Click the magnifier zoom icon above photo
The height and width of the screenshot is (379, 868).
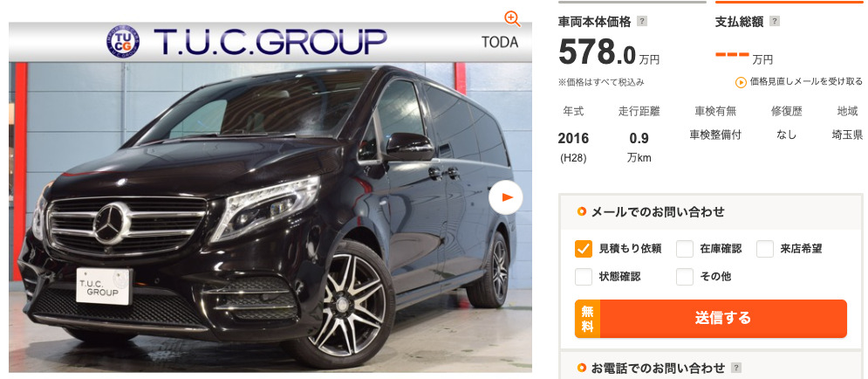[513, 19]
